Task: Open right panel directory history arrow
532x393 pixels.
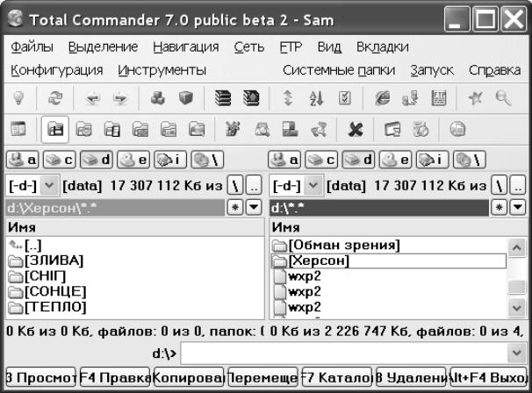Action: [x=518, y=207]
